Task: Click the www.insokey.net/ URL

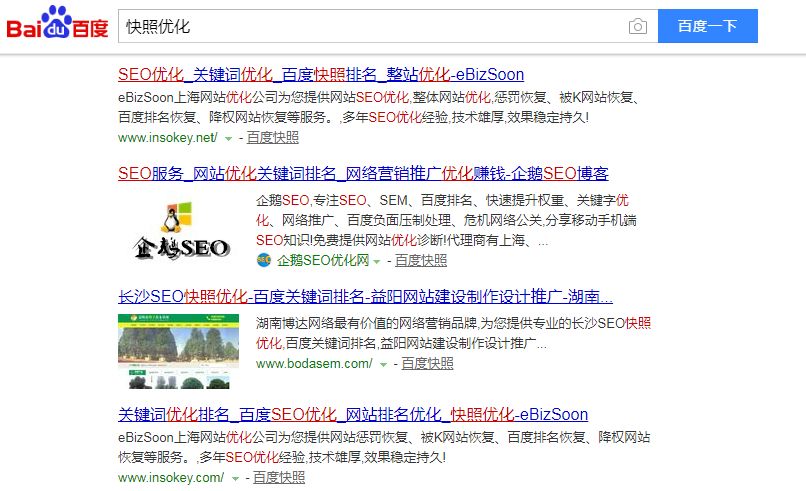Action: coord(168,138)
